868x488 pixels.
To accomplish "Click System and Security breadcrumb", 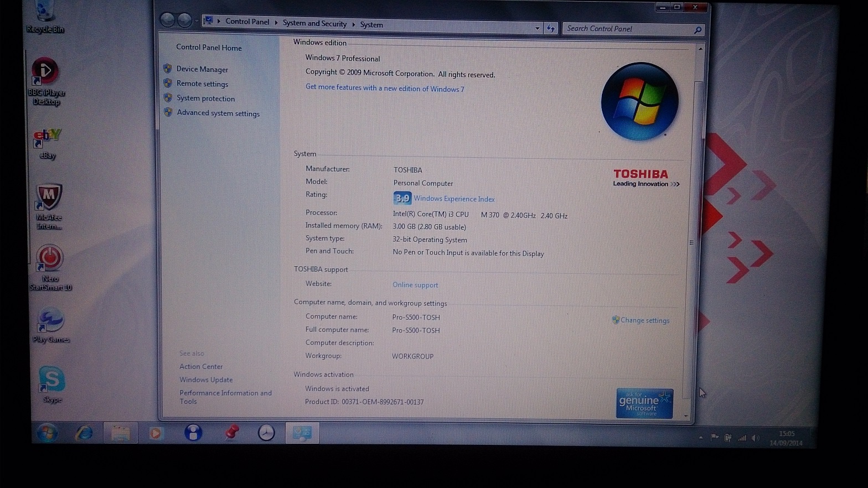I will pyautogui.click(x=314, y=23).
